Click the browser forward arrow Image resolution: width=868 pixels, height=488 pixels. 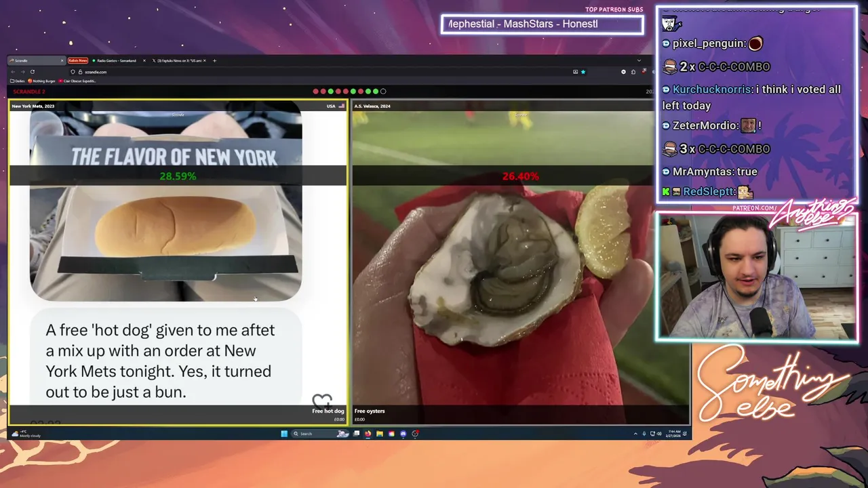(22, 72)
